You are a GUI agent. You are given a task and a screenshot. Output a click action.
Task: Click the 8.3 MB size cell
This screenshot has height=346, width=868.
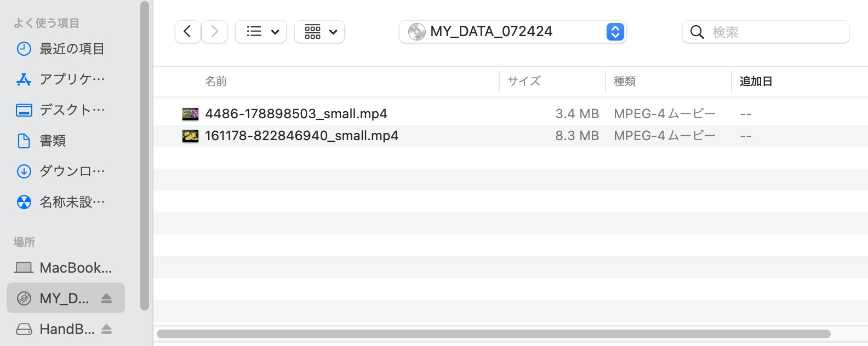[x=577, y=136]
